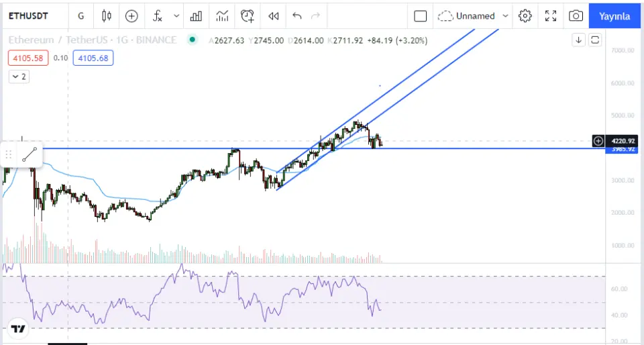Image resolution: width=644 pixels, height=345 pixels.
Task: Click the red 4105.58 sell price button
Action: click(28, 58)
